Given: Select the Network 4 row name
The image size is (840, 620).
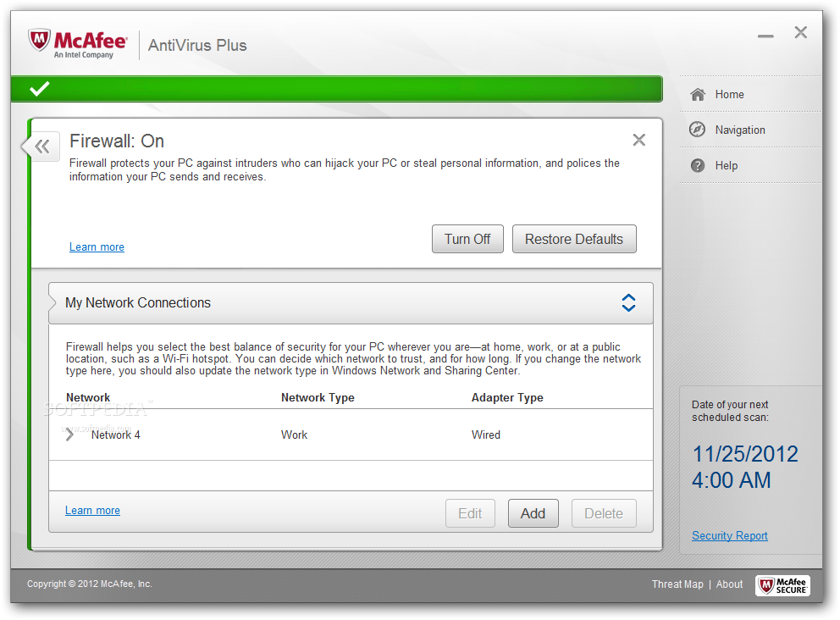Looking at the screenshot, I should (x=115, y=435).
